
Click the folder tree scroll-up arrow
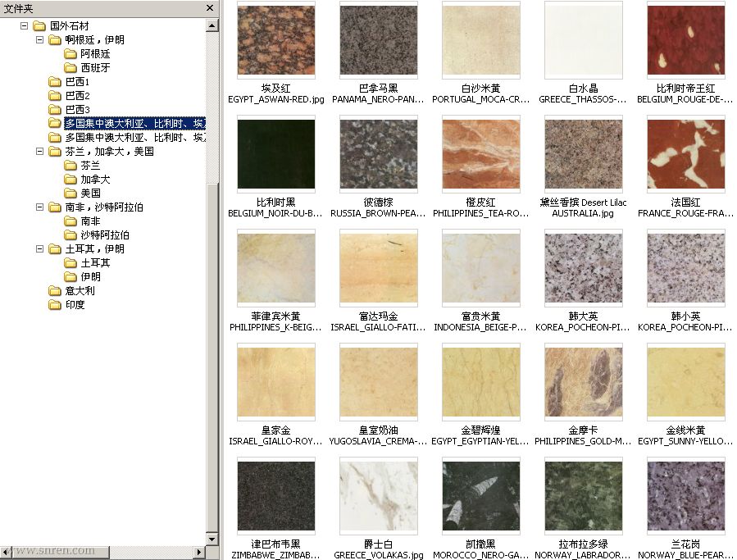pos(212,26)
